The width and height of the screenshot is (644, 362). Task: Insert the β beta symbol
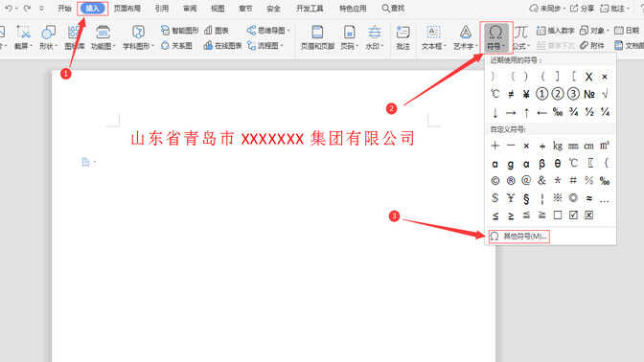tap(541, 164)
